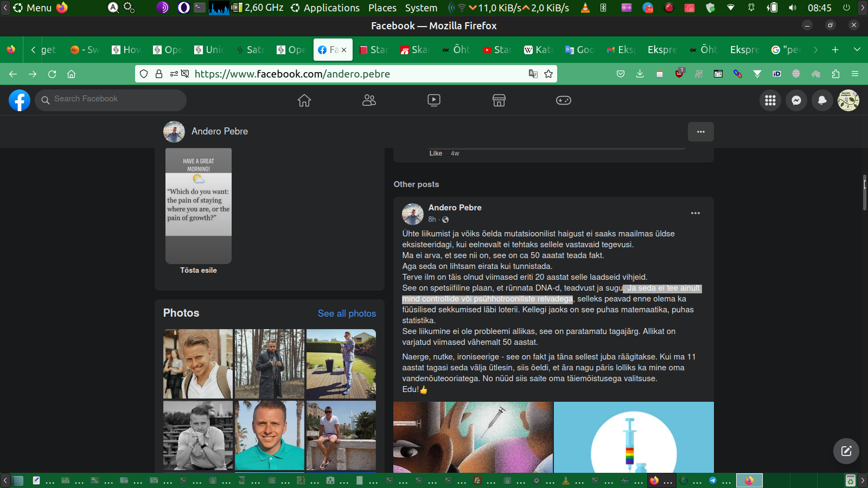The height and width of the screenshot is (488, 868).
Task: Open Facebook Video (Watch) icon
Action: click(x=434, y=100)
